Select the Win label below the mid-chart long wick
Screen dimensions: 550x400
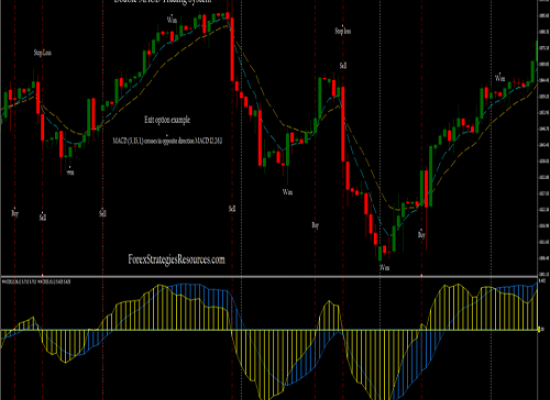[288, 192]
